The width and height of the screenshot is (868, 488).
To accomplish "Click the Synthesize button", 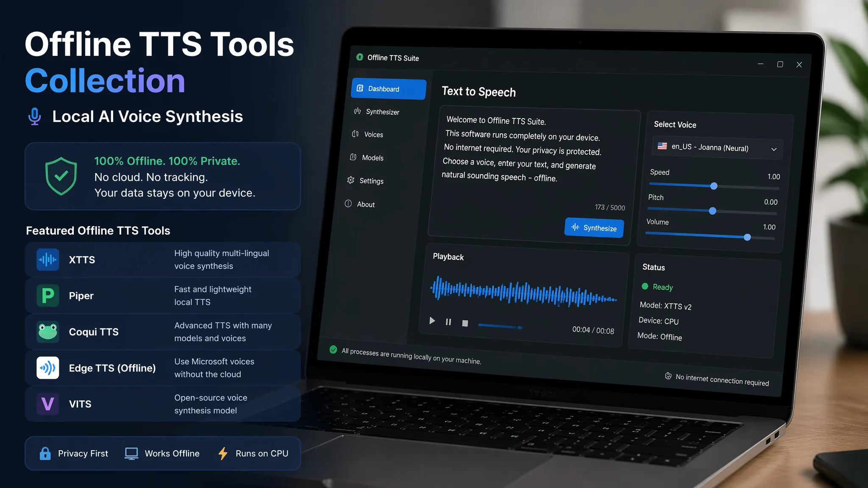I will pyautogui.click(x=594, y=227).
